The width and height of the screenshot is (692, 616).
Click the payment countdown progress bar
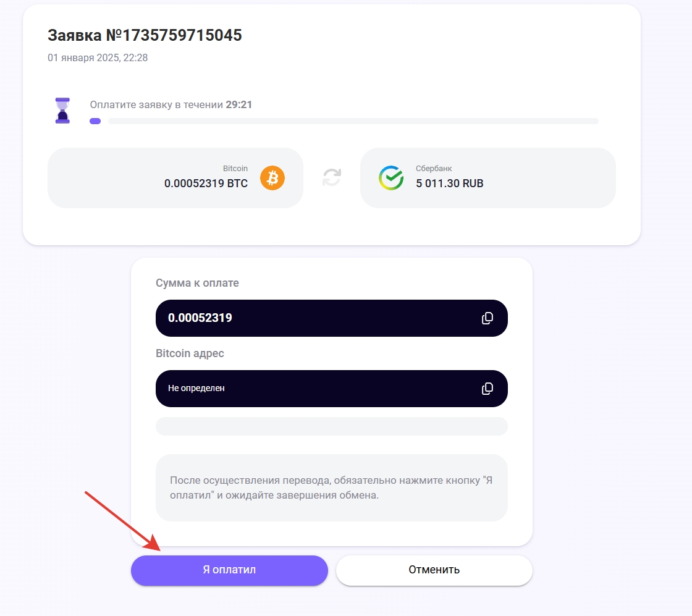pyautogui.click(x=352, y=121)
